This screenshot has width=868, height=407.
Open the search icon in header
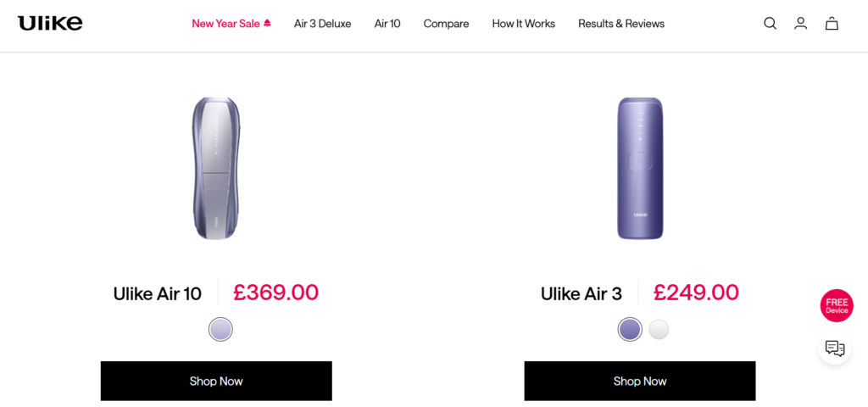pos(770,24)
